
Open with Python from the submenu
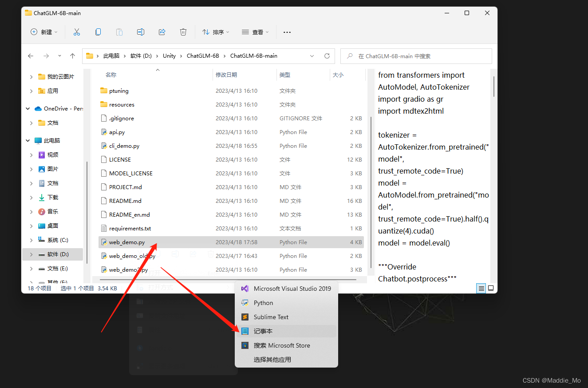286,303
